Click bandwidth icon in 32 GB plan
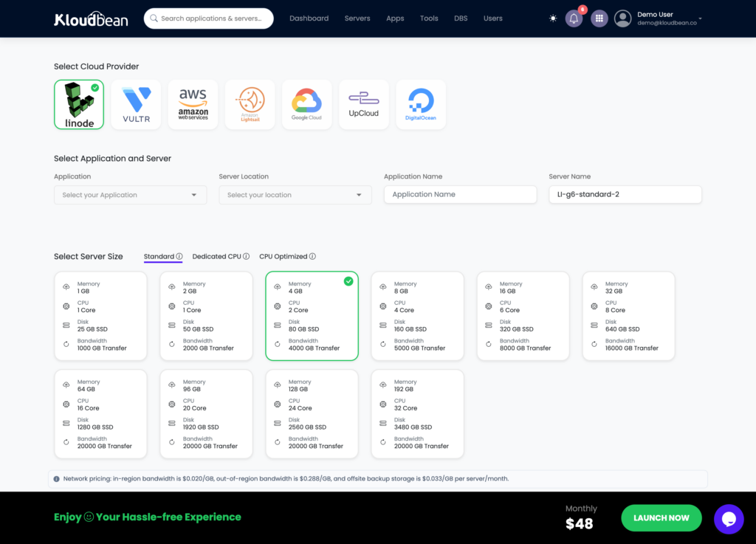The image size is (756, 544). point(594,344)
